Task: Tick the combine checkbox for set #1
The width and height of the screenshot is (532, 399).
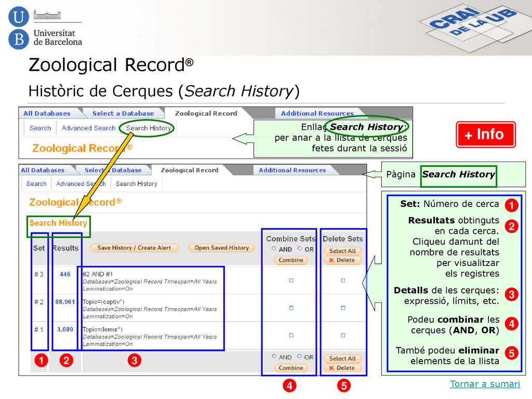Action: point(291,335)
